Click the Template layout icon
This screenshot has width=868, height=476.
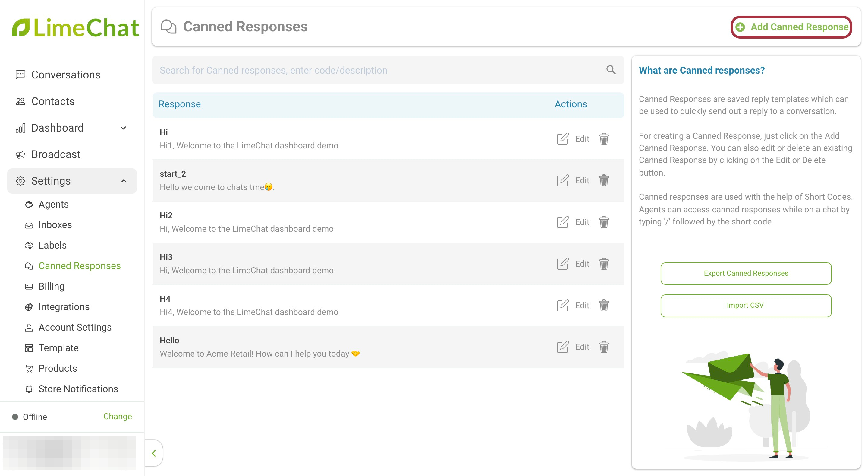pyautogui.click(x=29, y=348)
